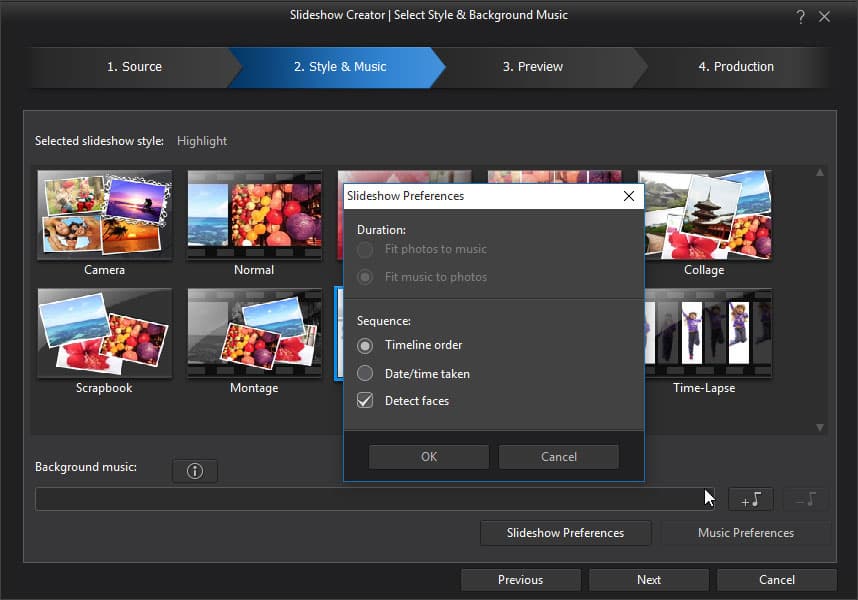
Task: Jump to the 4. Production step
Action: click(x=736, y=67)
